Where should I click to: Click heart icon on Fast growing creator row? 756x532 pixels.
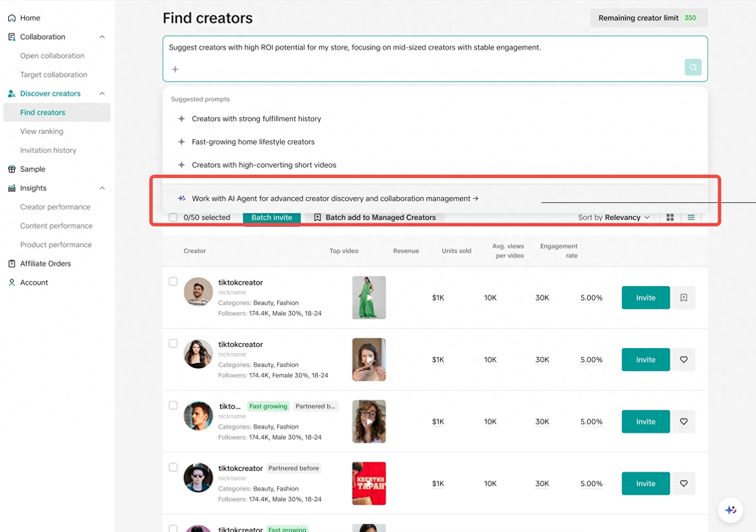[683, 421]
